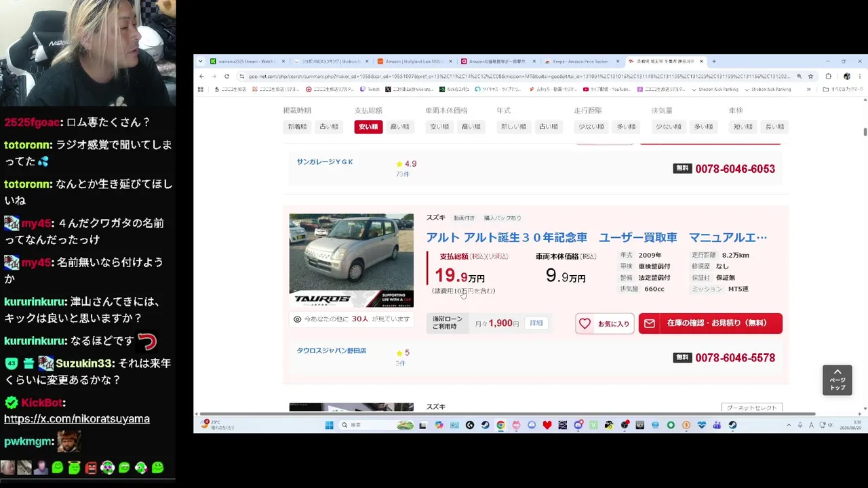
Task: Add the Alto to お気に入り favorites
Action: 604,323
